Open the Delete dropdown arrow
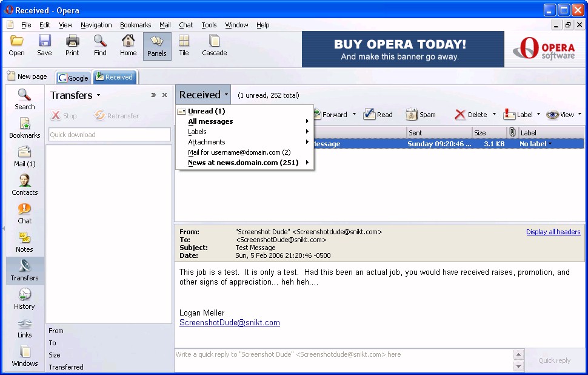This screenshot has height=375, width=588. pyautogui.click(x=494, y=114)
